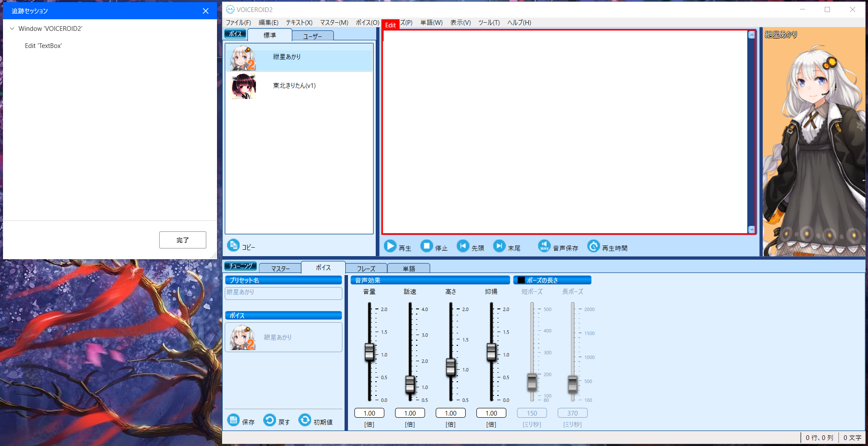
Task: Click the 抑揚 value field 1.00
Action: (491, 413)
